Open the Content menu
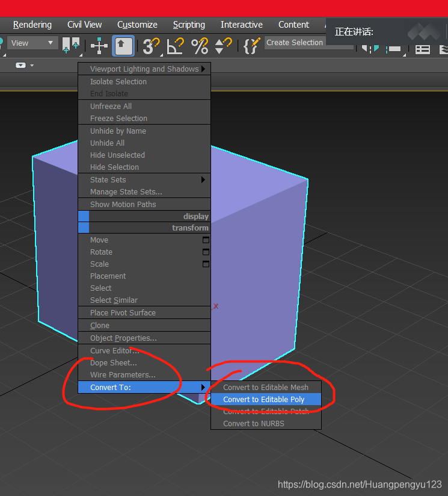 click(293, 25)
